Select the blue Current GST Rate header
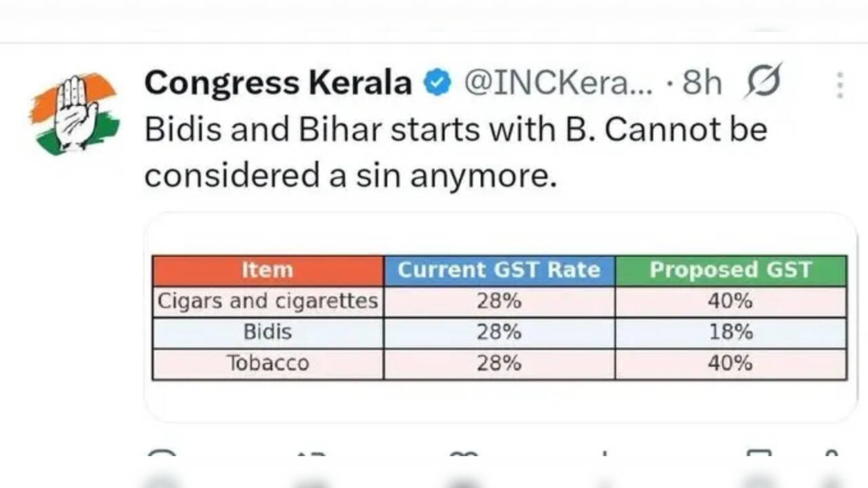This screenshot has width=868, height=488. tap(499, 270)
